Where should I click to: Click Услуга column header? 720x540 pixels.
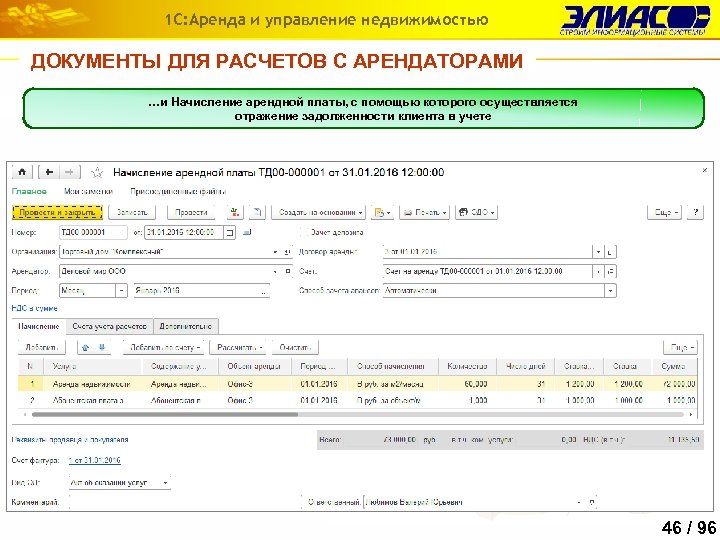92,366
